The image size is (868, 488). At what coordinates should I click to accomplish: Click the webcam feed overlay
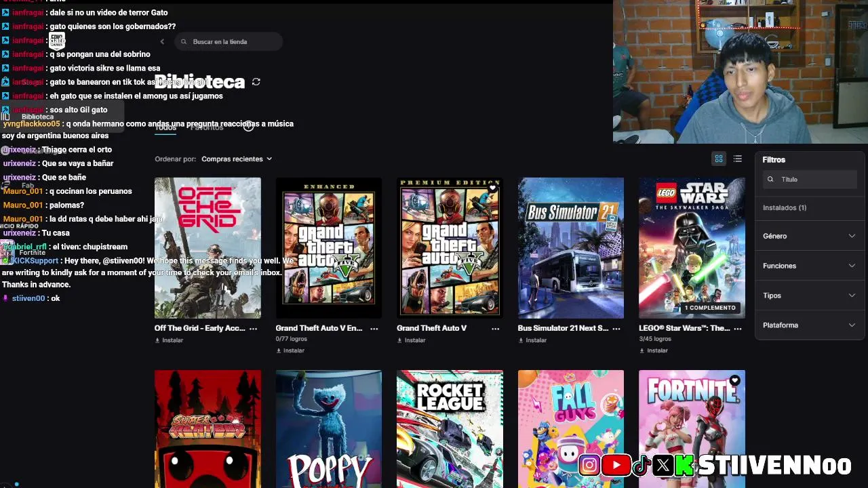[x=741, y=72]
